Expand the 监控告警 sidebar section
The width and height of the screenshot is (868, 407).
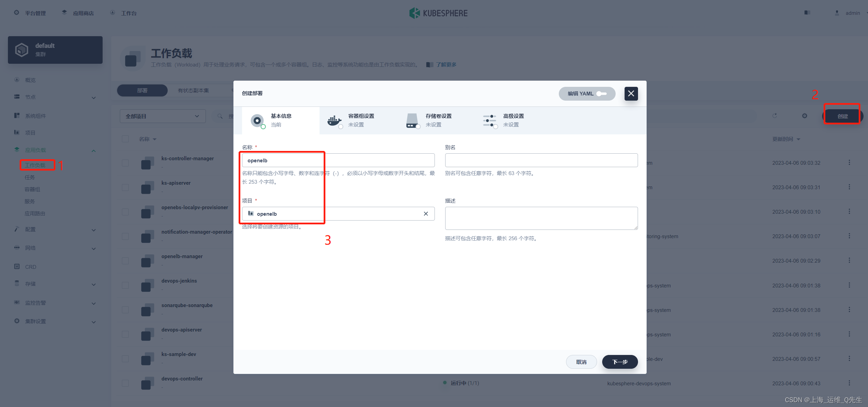click(55, 303)
